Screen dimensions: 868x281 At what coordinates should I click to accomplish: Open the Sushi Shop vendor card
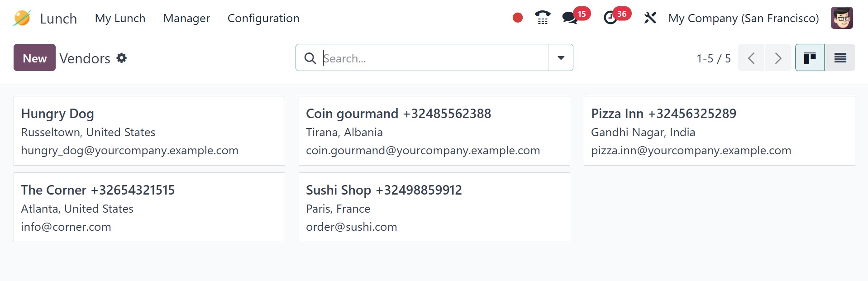tap(434, 207)
